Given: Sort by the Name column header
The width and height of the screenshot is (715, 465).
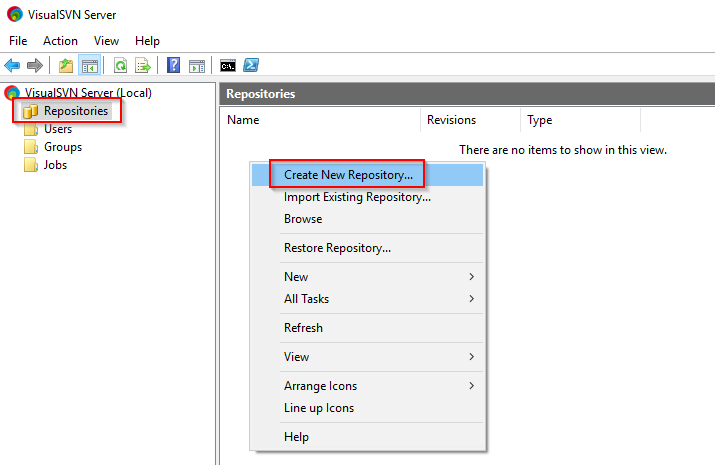Looking at the screenshot, I should tap(320, 120).
